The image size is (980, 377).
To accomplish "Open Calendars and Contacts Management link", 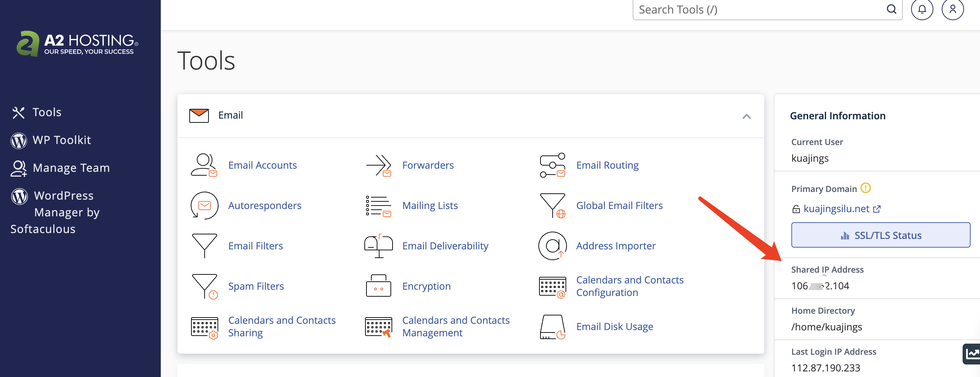I will pyautogui.click(x=456, y=327).
